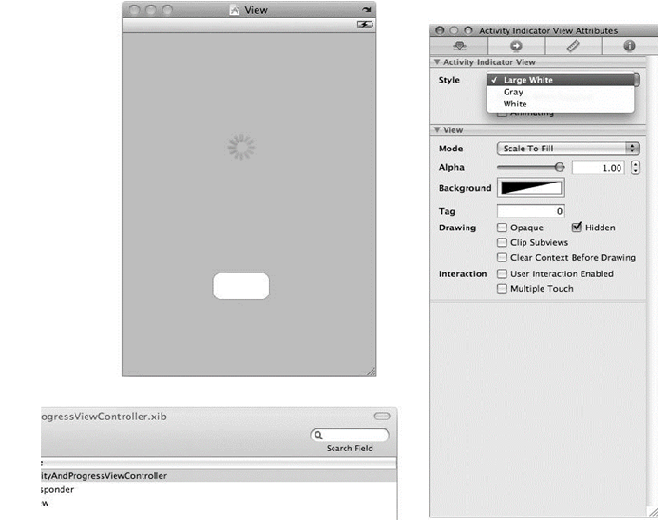This screenshot has width=665, height=520.
Task: Choose White in the Style menu
Action: tap(515, 104)
